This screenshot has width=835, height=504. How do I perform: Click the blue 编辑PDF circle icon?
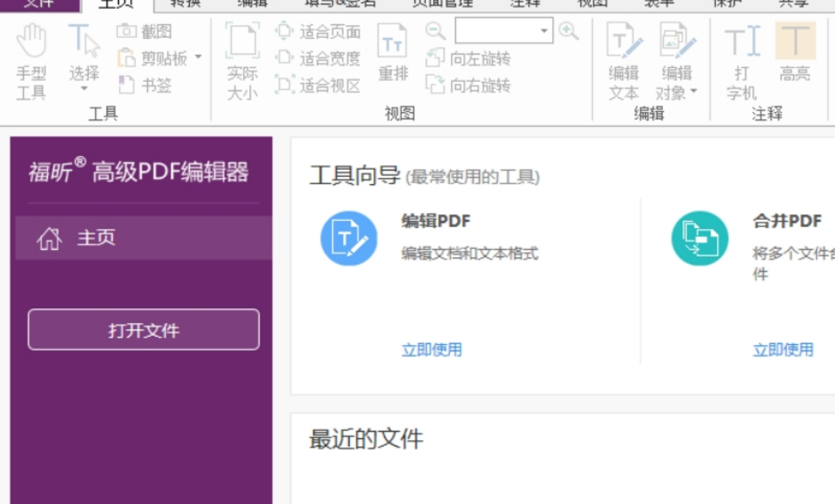click(349, 238)
